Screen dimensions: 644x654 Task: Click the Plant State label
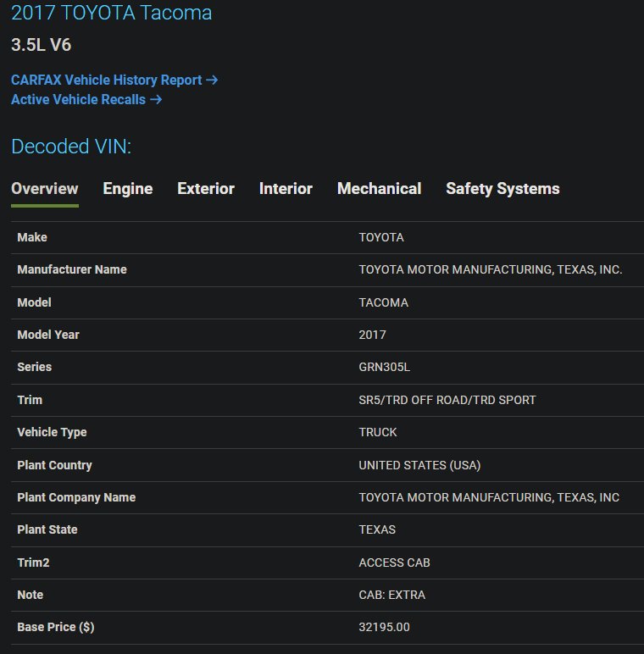click(x=47, y=529)
